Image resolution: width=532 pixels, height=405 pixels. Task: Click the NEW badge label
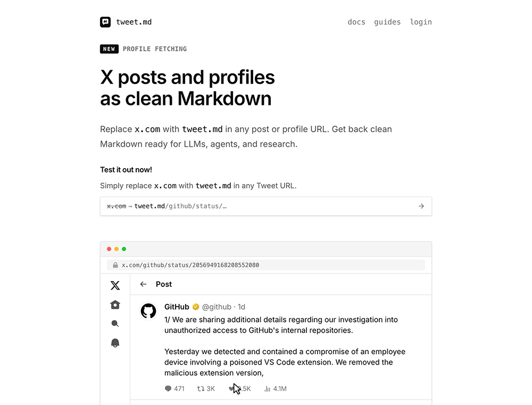109,49
